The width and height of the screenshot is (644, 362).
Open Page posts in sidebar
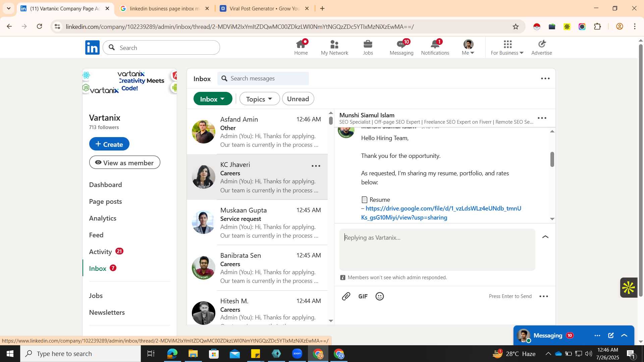(x=105, y=201)
